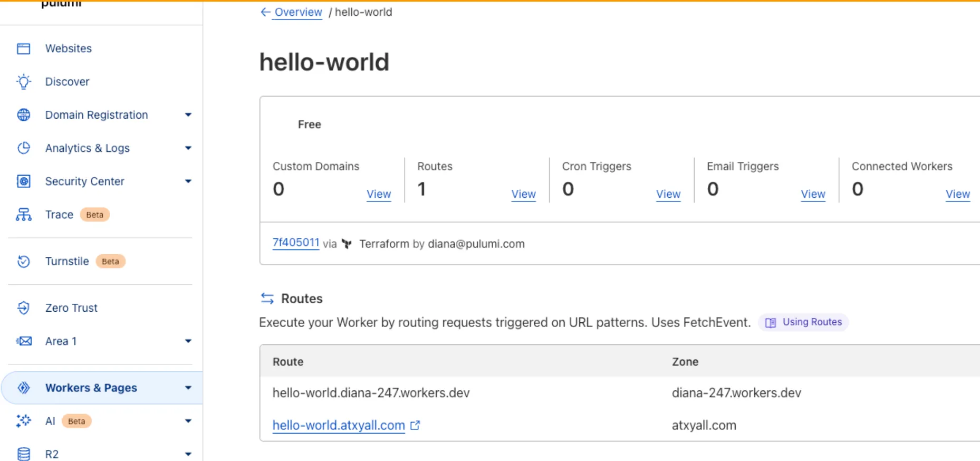Expand the Domain Registration dropdown arrow
The width and height of the screenshot is (980, 461).
click(188, 115)
